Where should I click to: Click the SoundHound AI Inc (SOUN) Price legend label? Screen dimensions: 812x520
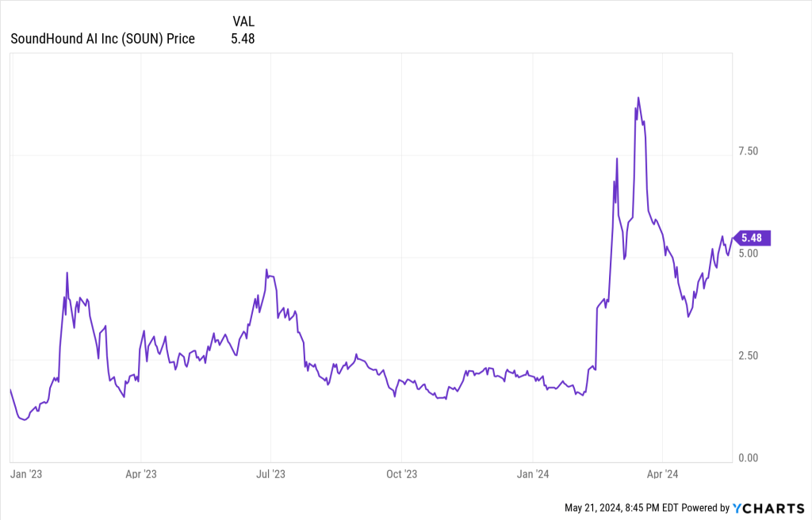[x=102, y=38]
